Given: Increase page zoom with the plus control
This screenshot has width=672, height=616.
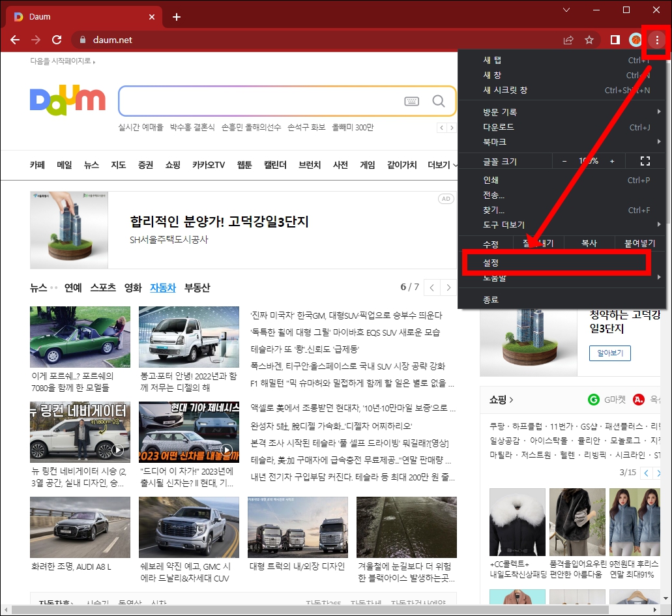Looking at the screenshot, I should pyautogui.click(x=611, y=160).
